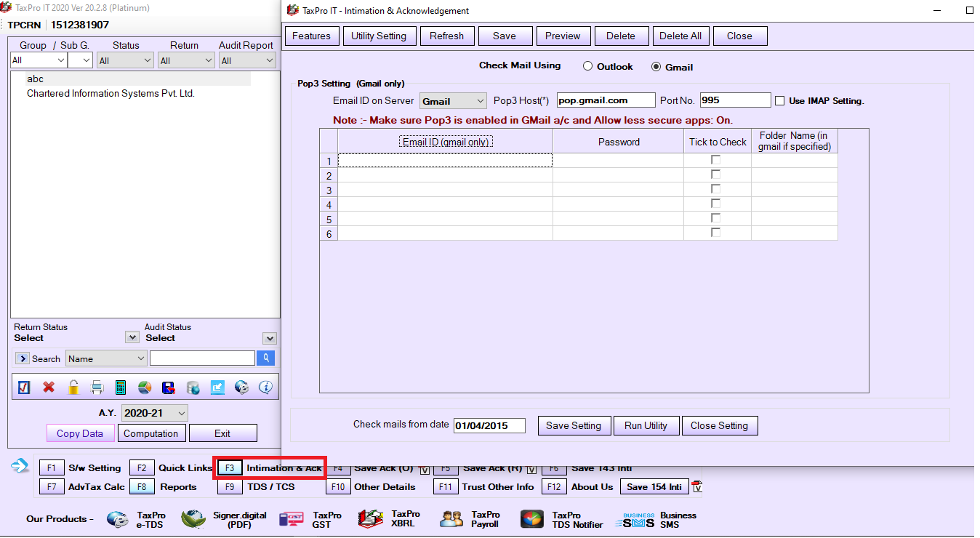Click the globe with 'e' icon in the toolbar
This screenshot has height=538, width=980.
coord(241,388)
